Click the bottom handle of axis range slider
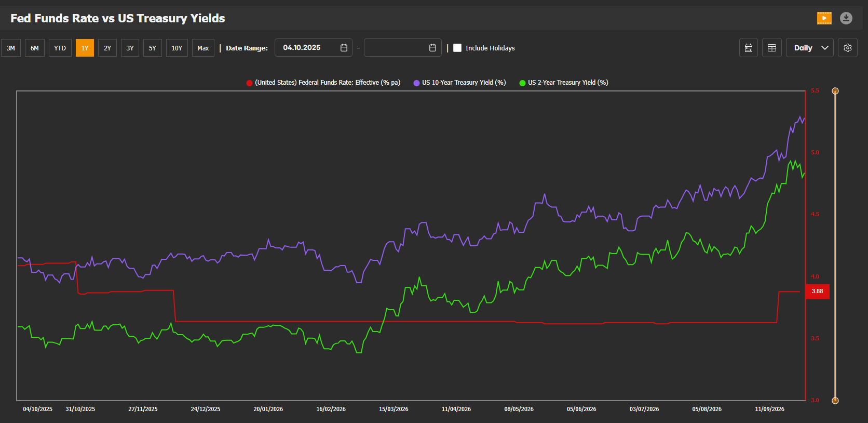 (x=835, y=401)
